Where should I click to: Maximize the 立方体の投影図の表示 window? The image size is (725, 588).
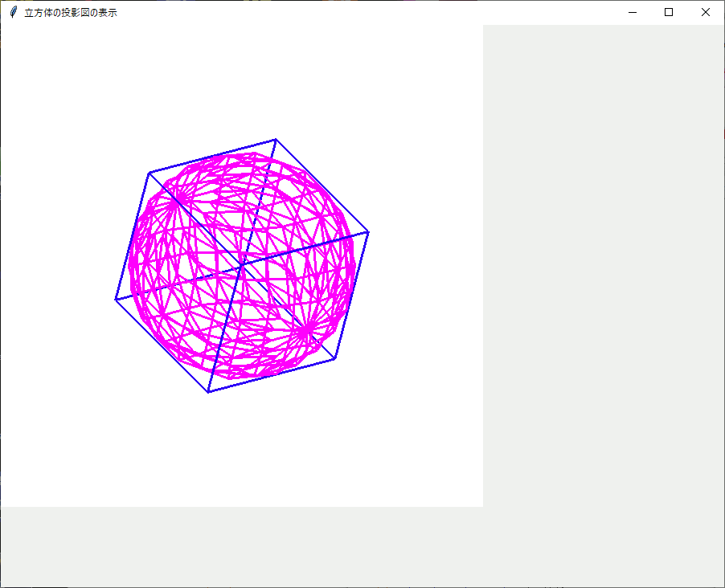tap(669, 13)
